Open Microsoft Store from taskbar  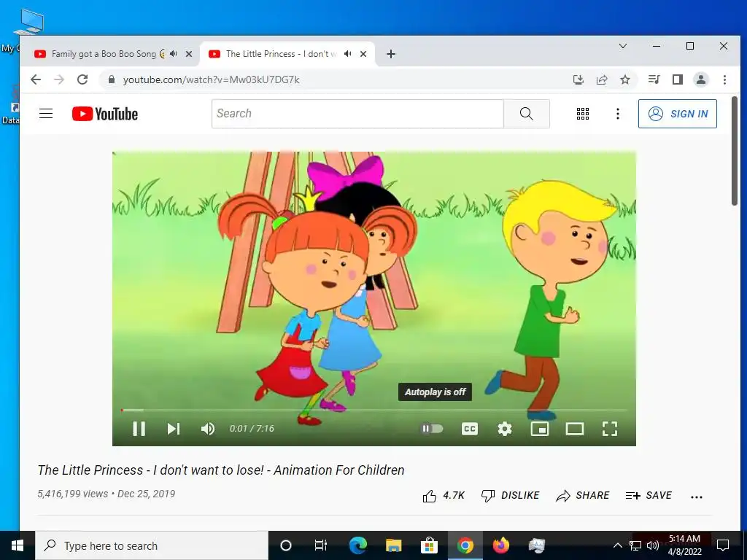click(429, 545)
